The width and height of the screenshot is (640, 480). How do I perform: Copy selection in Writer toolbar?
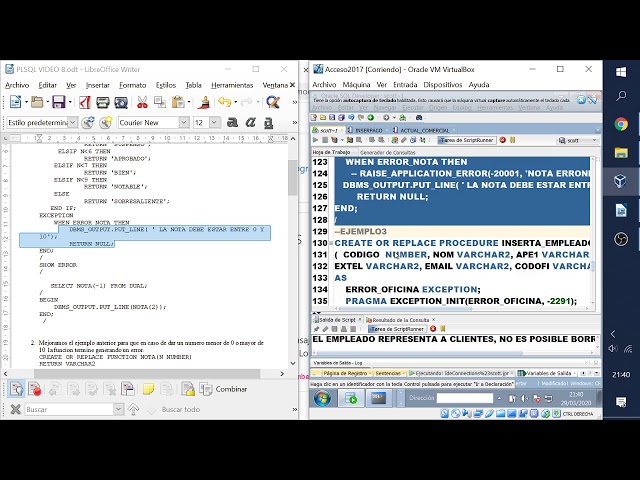(x=160, y=102)
